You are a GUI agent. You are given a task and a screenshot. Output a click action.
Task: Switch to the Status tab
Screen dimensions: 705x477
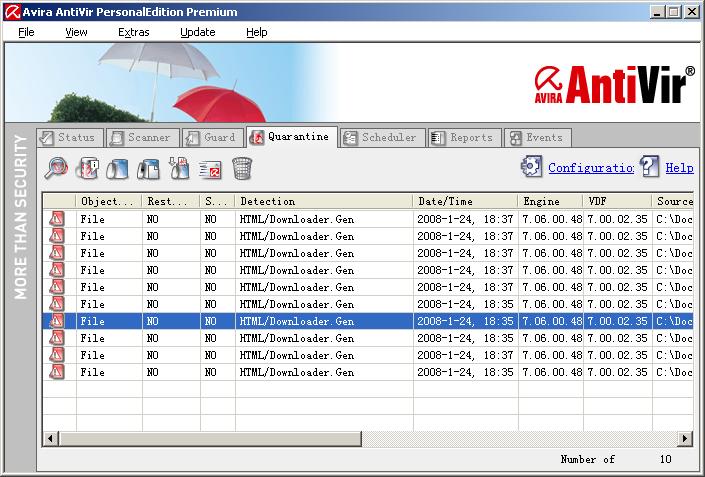70,138
